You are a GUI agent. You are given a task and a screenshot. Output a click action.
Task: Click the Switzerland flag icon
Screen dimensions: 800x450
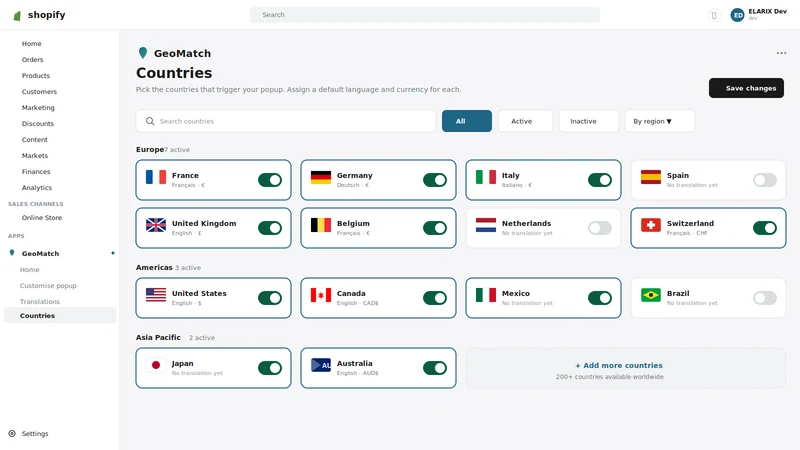(x=651, y=225)
